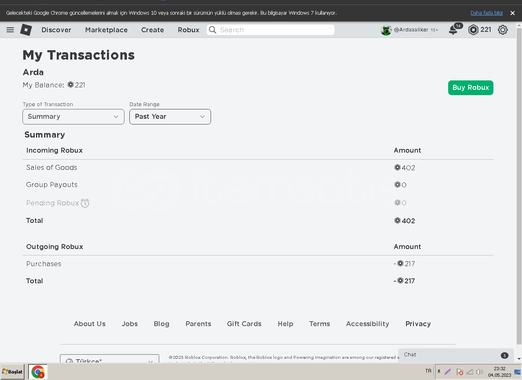Open the Jobs footer link
Viewport: 522px width, 380px height.
point(130,324)
